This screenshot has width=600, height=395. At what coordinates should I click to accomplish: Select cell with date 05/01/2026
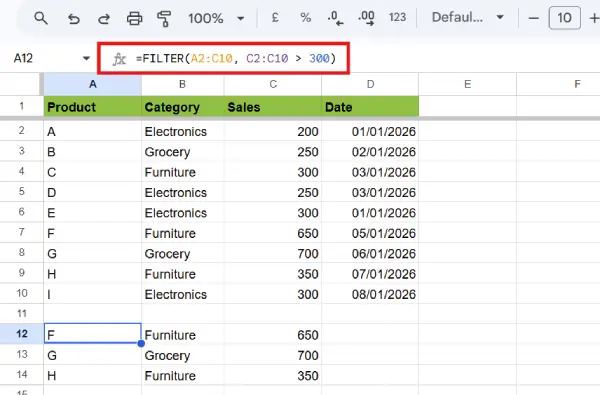(x=370, y=233)
